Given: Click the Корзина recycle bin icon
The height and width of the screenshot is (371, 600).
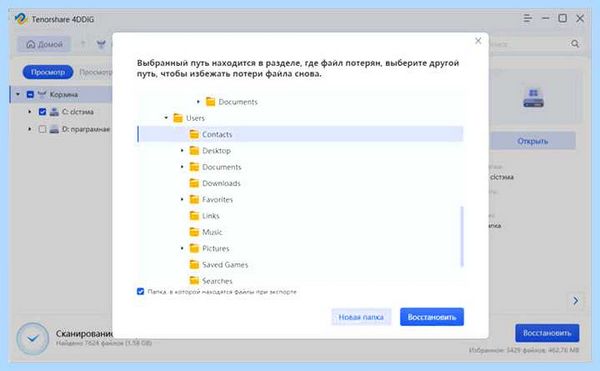Looking at the screenshot, I should pyautogui.click(x=42, y=94).
